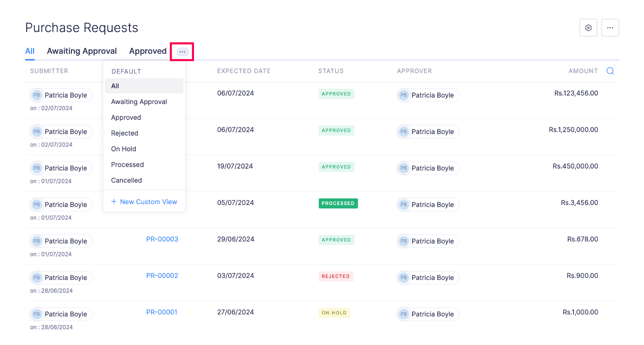Click the plus icon for New Custom View
This screenshot has width=644, height=345.
(x=114, y=202)
